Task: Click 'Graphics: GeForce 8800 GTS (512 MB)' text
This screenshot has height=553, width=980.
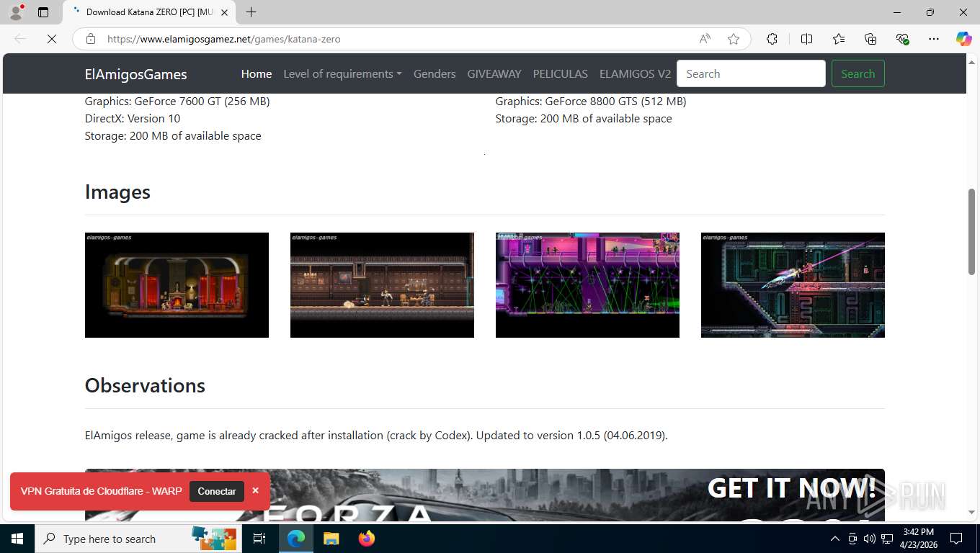Action: click(591, 102)
